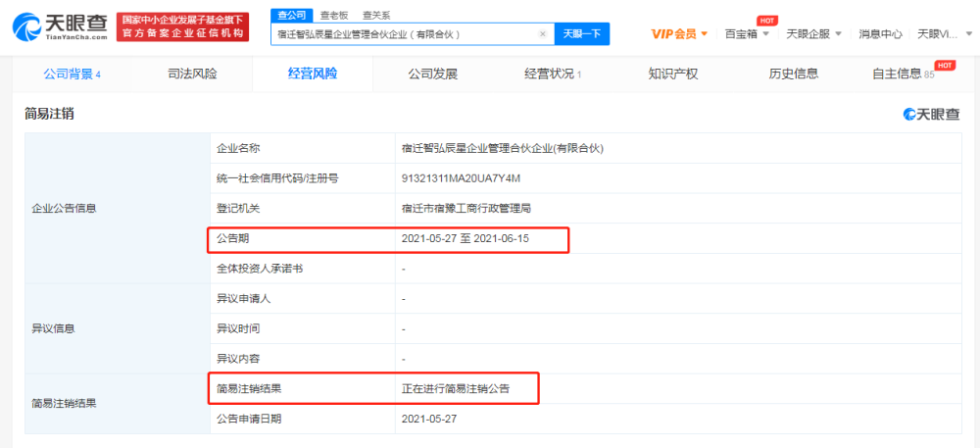
Task: Switch to the 知识产权 tab
Action: coord(673,74)
